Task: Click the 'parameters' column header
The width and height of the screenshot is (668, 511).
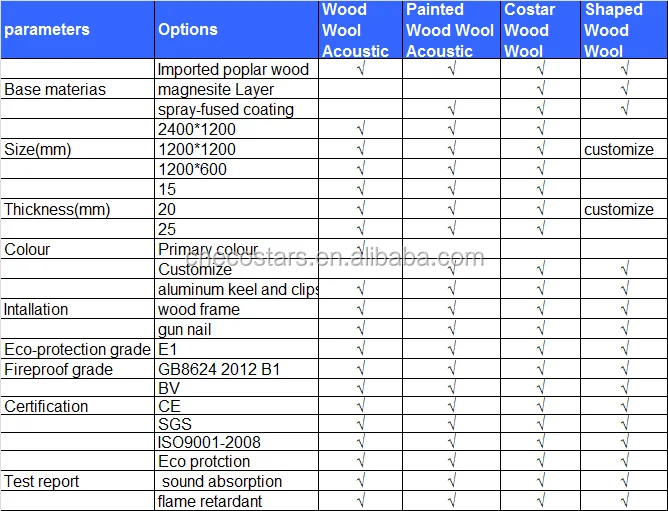Action: click(x=47, y=30)
